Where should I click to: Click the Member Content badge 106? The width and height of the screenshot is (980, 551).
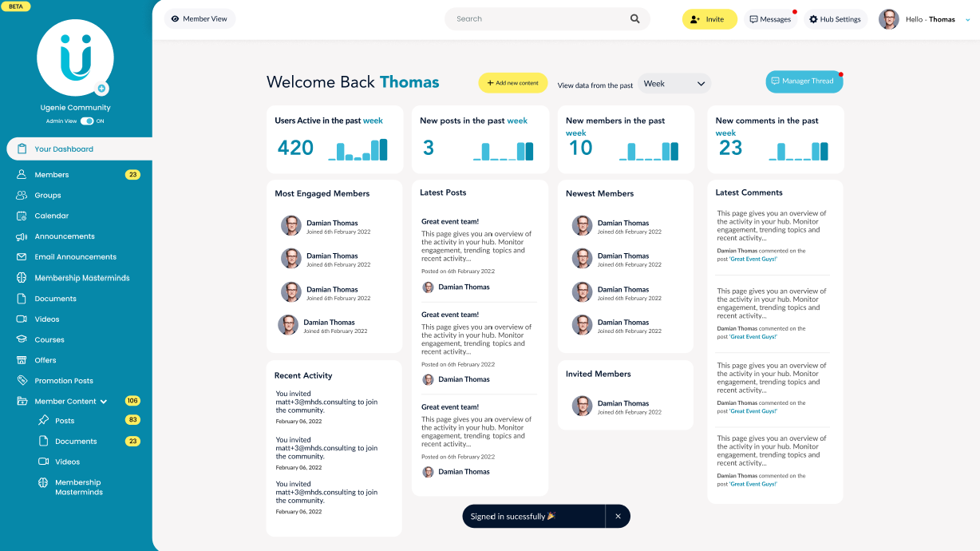(x=132, y=401)
